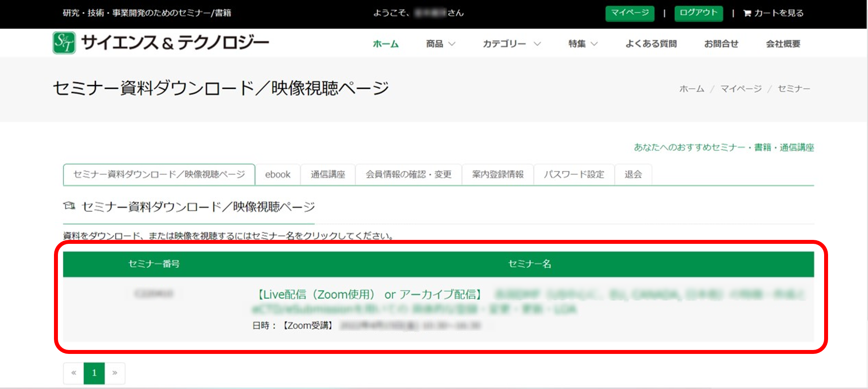Open あなたへのおすすめセミナー link
This screenshot has width=868, height=389.
[x=723, y=147]
